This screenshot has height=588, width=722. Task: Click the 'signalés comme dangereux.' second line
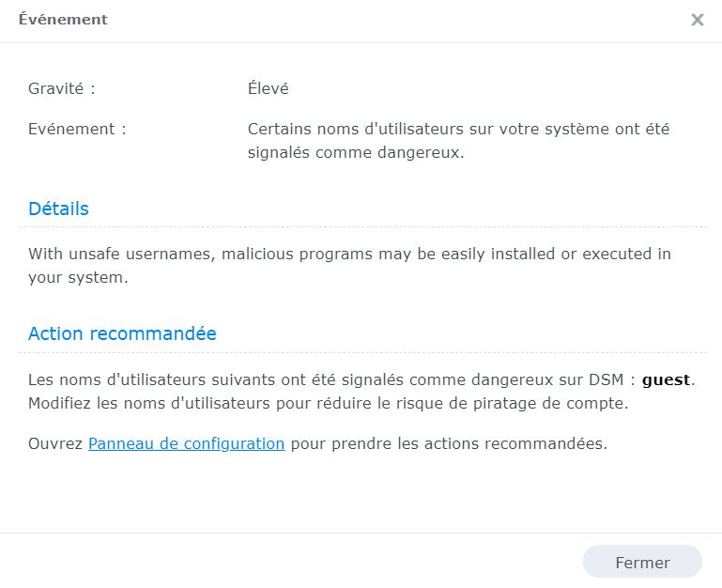tap(356, 151)
